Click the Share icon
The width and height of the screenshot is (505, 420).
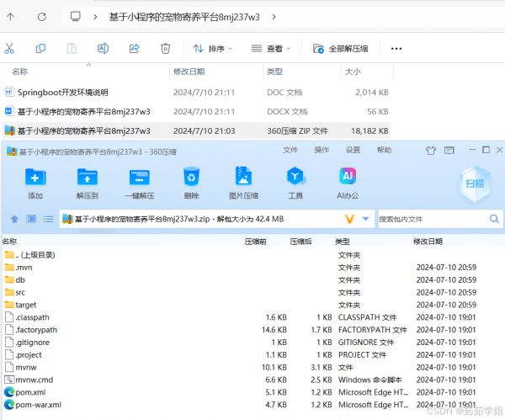pos(134,49)
